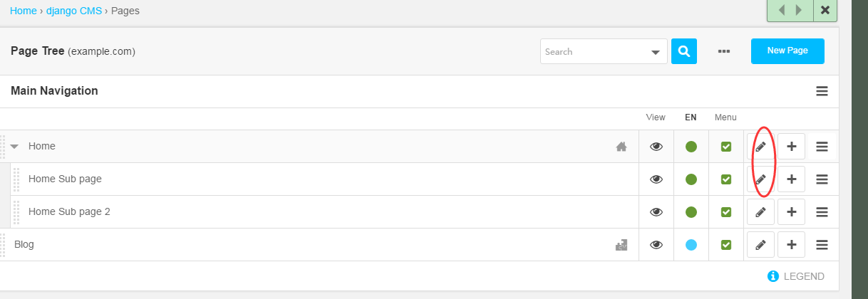
Task: Uncheck Menu checkbox for Blog page
Action: 726,245
